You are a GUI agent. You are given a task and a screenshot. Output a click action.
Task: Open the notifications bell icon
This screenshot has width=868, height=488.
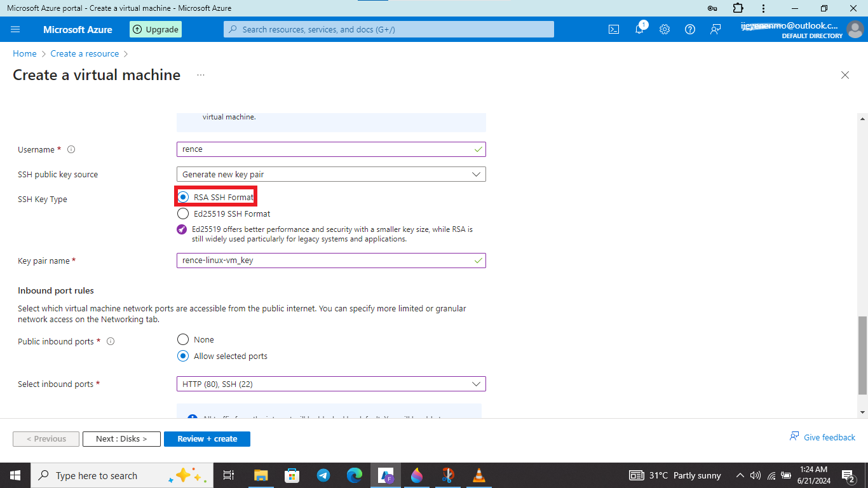(x=640, y=29)
